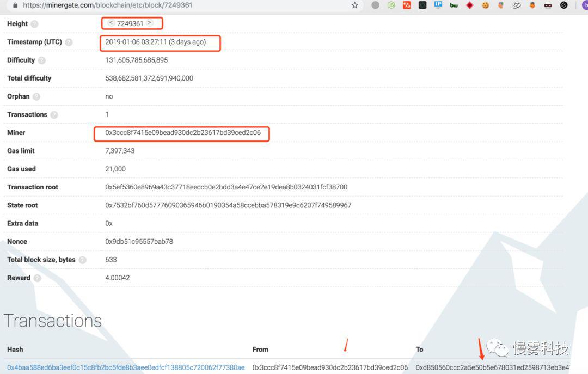Select the Miner address 0x3ccc8f74 text
This screenshot has width=588, height=374.
[182, 133]
